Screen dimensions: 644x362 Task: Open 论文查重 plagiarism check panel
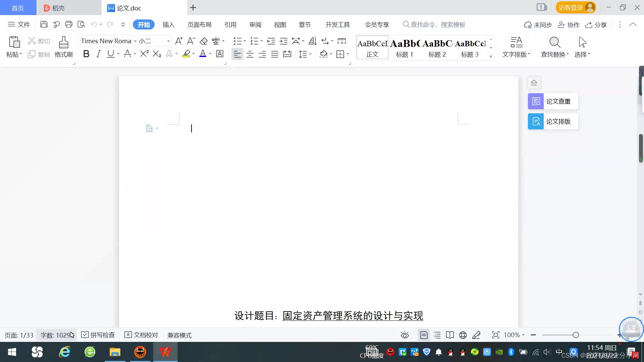(553, 101)
